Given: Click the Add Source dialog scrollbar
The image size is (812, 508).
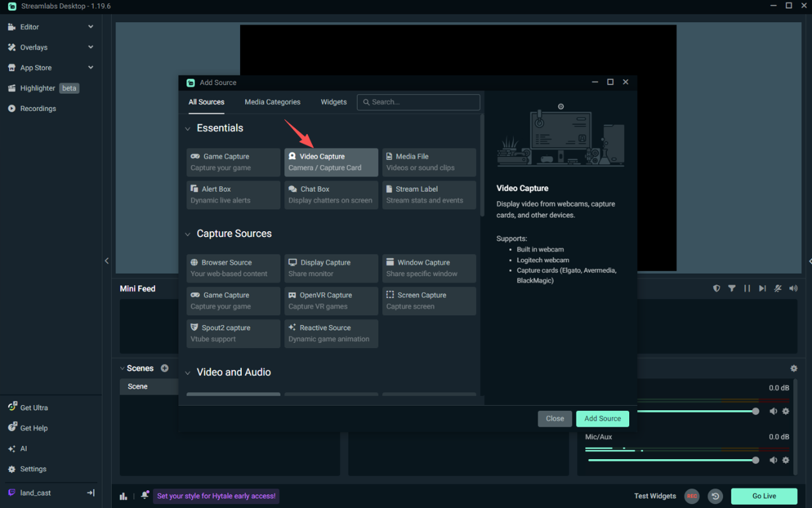Looking at the screenshot, I should click(x=482, y=165).
